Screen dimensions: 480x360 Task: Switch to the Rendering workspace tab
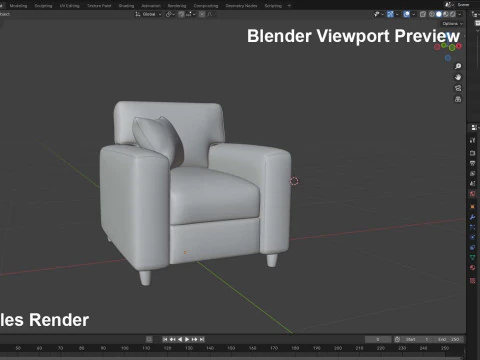177,6
